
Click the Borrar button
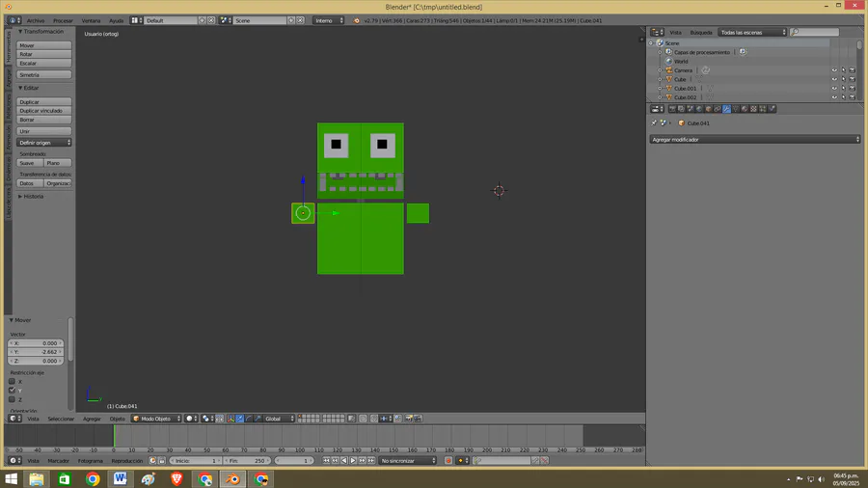44,120
